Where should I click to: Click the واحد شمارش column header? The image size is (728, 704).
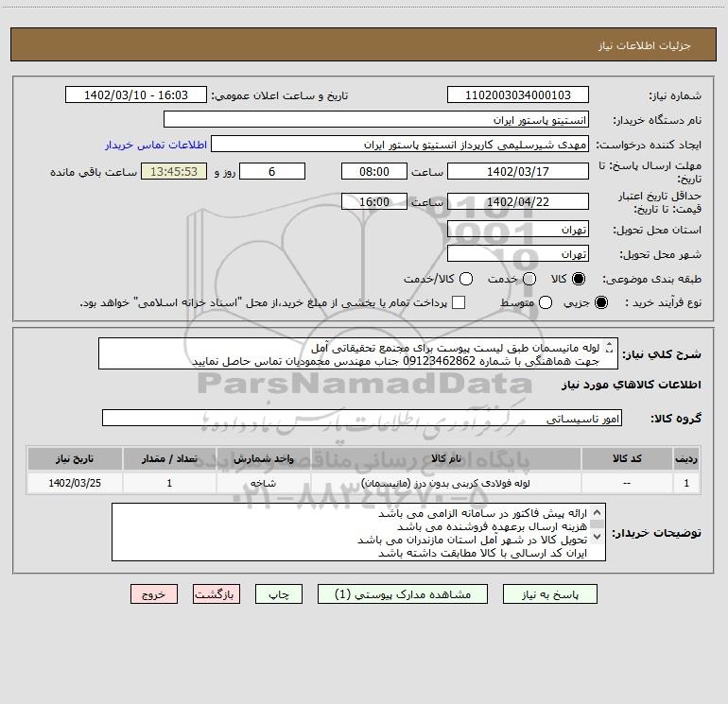[263, 458]
